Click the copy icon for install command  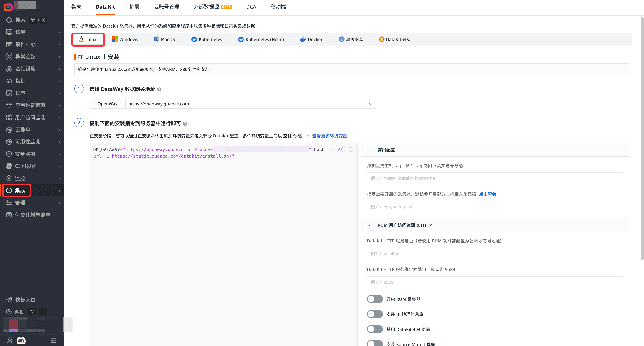351,149
